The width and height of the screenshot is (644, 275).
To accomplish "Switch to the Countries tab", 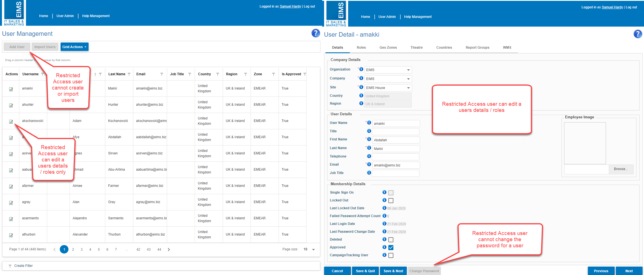I will point(444,48).
